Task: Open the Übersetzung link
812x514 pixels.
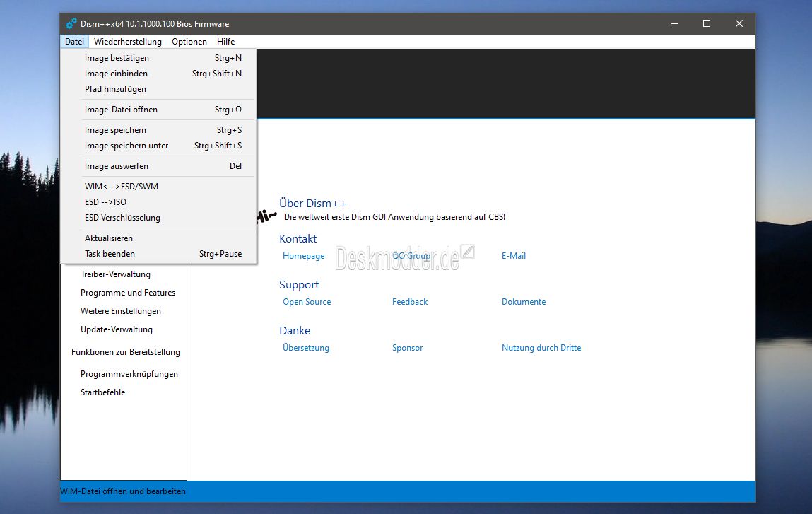Action: pyautogui.click(x=305, y=348)
